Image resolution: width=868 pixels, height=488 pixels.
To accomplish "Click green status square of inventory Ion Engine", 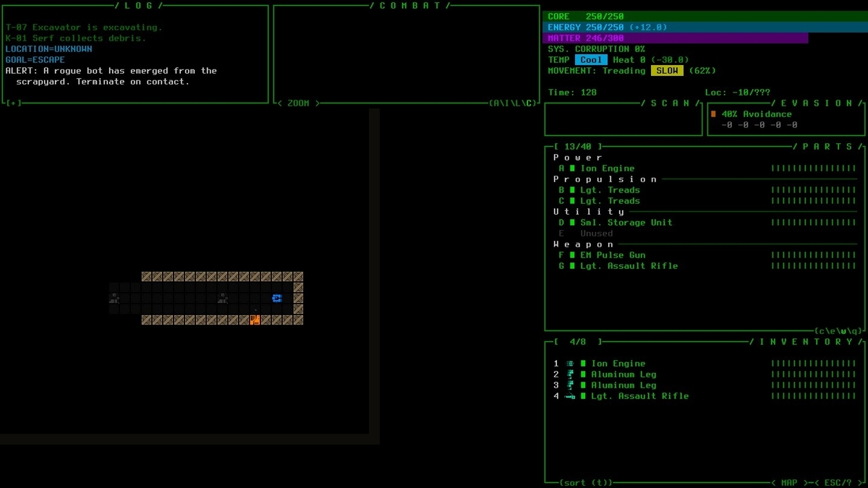I will (x=583, y=364).
